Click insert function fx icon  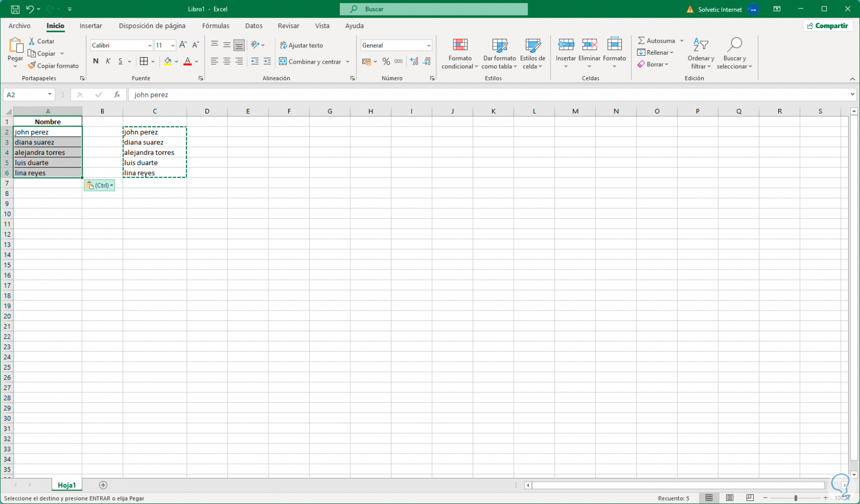tap(117, 94)
